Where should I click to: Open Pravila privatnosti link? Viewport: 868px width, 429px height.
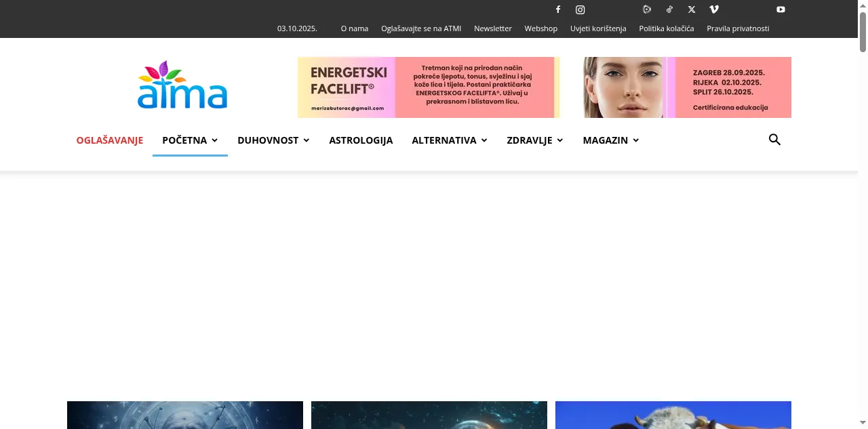(738, 28)
